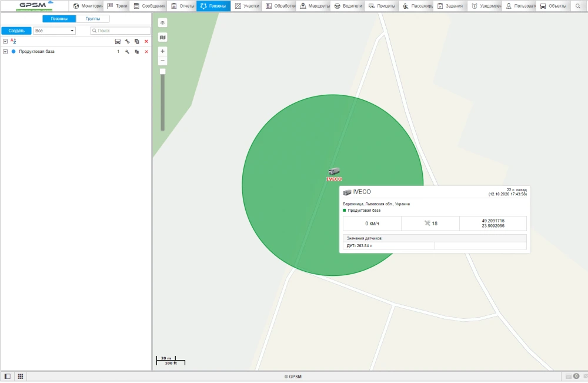
Task: Click the Продуктовая база geofence name
Action: coord(36,52)
